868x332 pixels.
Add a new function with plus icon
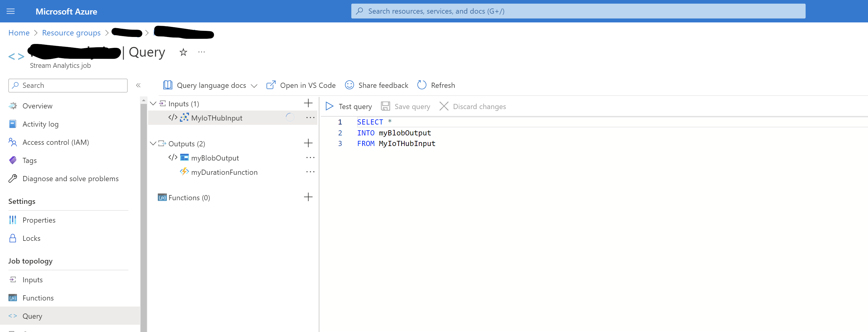point(308,197)
